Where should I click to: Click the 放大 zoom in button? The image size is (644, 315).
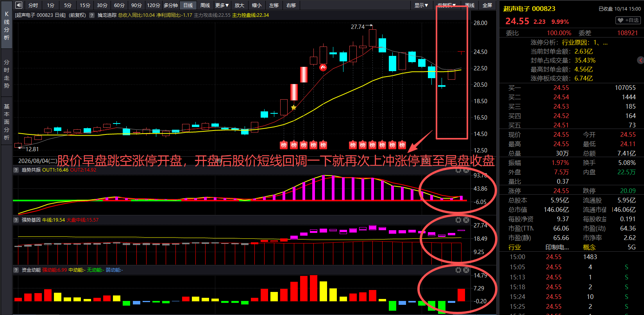[x=239, y=5]
